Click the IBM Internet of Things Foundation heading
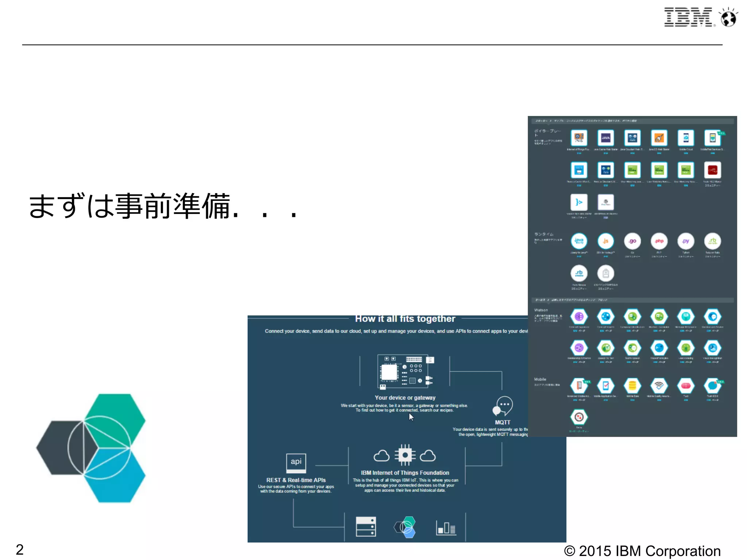Viewport: 747px width, 560px height. coord(405,473)
